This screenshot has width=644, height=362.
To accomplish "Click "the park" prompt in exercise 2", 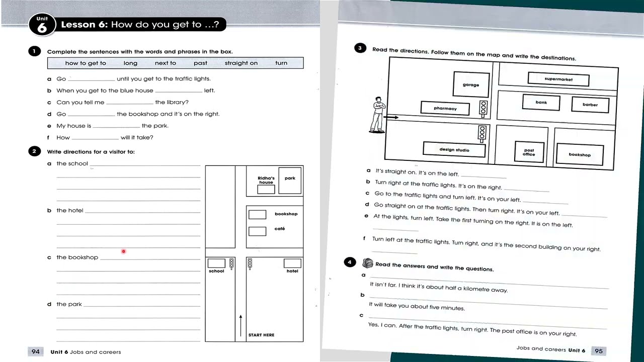I will coord(69,304).
